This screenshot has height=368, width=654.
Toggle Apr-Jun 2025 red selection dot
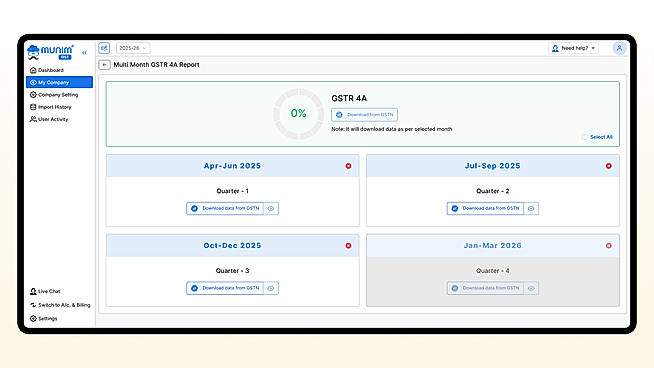[x=348, y=166]
